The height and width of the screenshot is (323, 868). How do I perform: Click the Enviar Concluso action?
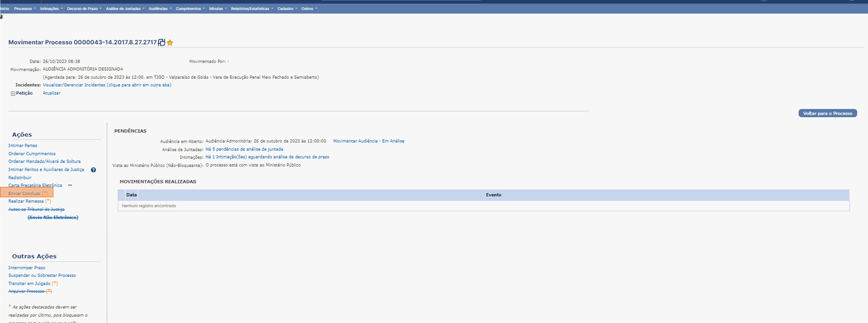(x=24, y=194)
